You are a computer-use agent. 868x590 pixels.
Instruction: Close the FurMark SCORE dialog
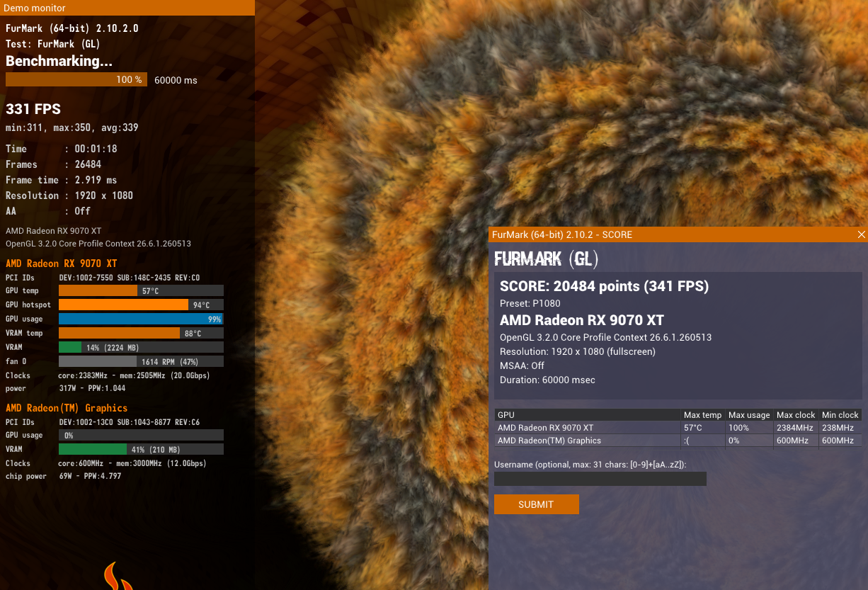[861, 234]
